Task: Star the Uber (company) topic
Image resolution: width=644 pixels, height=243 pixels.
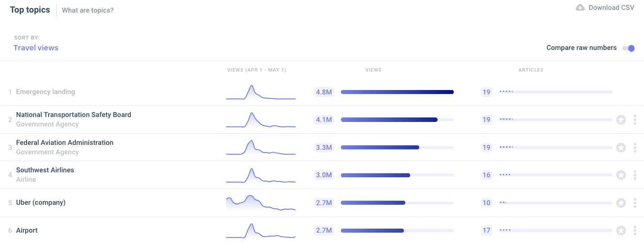Action: coord(621,203)
